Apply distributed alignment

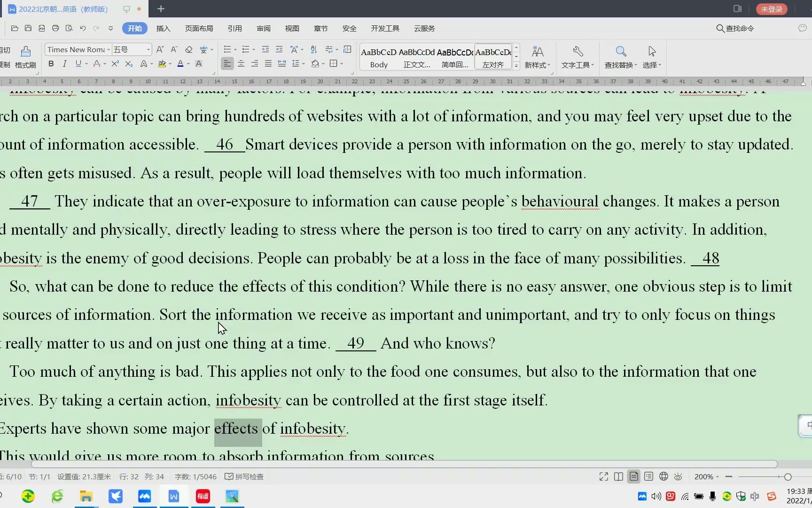click(282, 63)
